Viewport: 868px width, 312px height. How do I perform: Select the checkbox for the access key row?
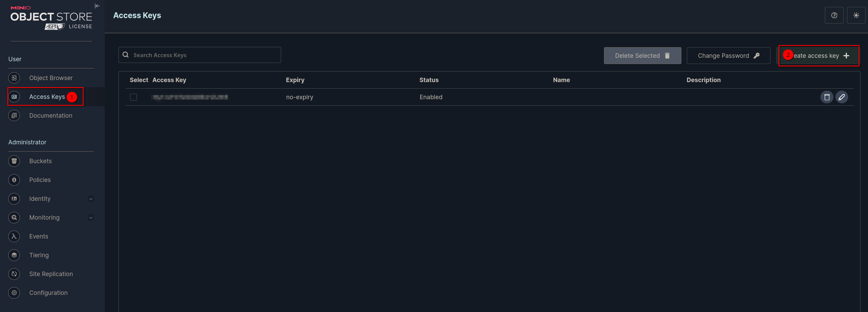134,97
